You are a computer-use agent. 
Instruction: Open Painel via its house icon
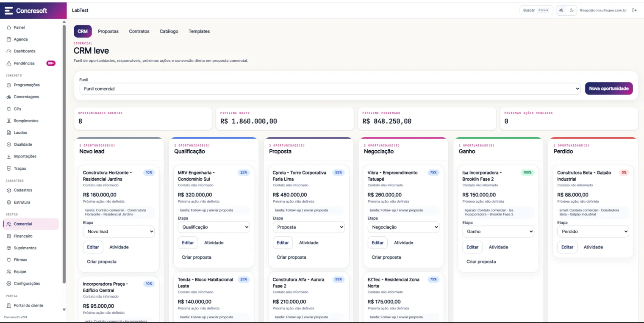point(9,28)
